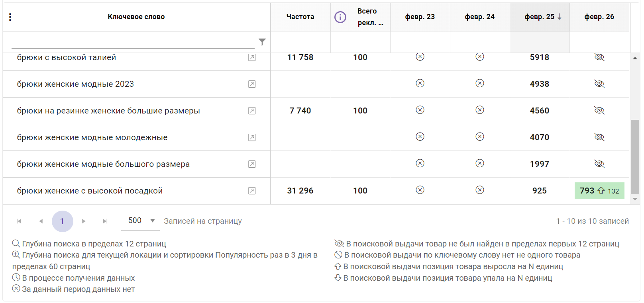
Task: Sort by the Частота column header
Action: [300, 17]
